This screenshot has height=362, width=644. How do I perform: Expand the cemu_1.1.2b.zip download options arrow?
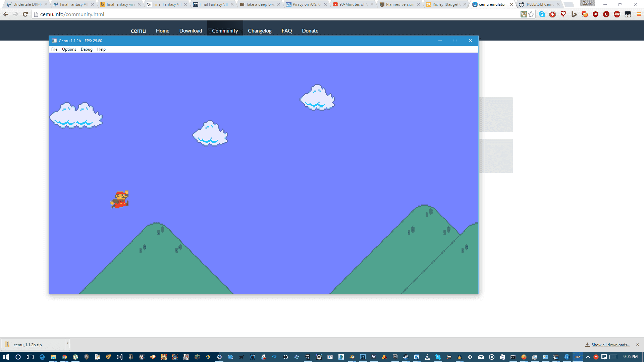click(67, 344)
